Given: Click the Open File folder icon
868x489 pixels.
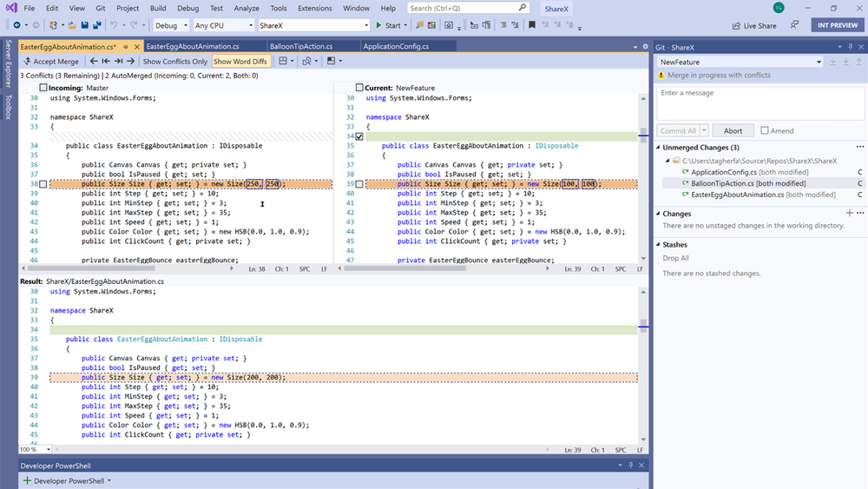Looking at the screenshot, I should pyautogui.click(x=72, y=25).
